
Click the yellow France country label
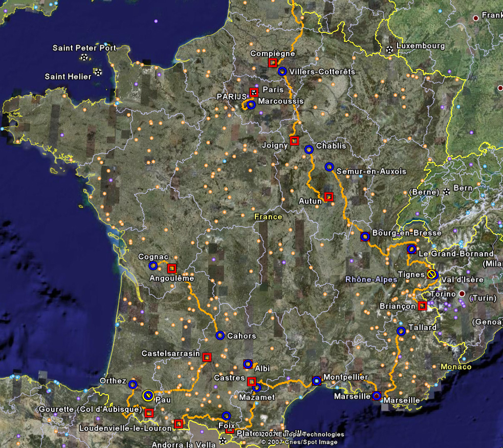tap(268, 217)
